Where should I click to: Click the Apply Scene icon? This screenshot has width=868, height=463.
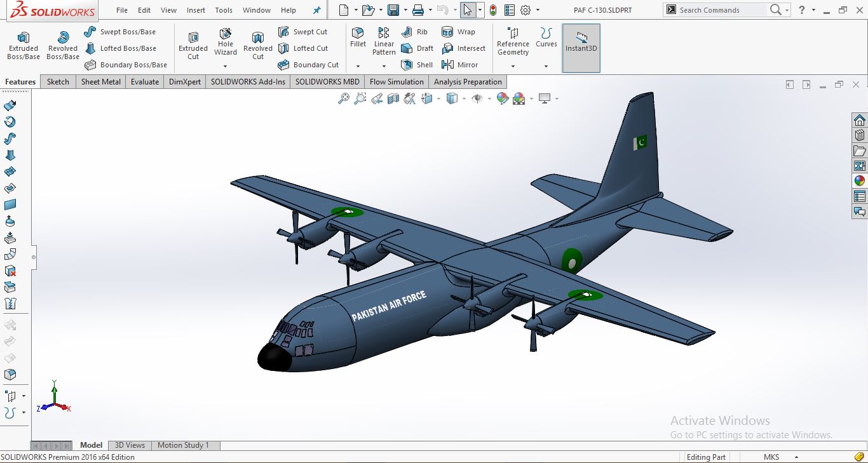[x=519, y=98]
